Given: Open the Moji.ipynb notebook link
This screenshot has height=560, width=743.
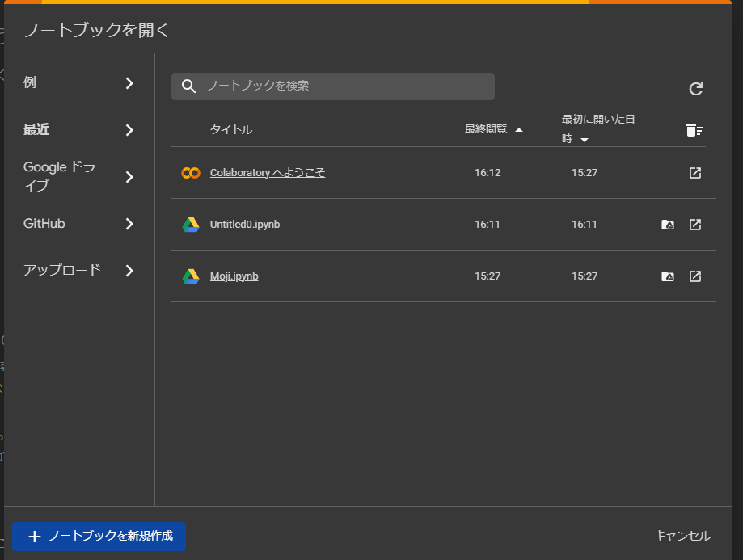Looking at the screenshot, I should [x=234, y=276].
